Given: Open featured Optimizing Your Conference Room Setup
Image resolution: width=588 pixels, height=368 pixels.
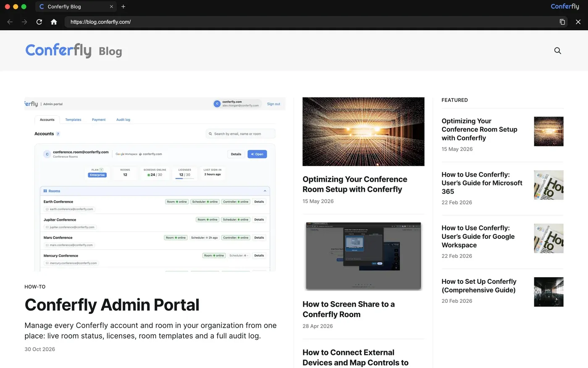Looking at the screenshot, I should 479,130.
